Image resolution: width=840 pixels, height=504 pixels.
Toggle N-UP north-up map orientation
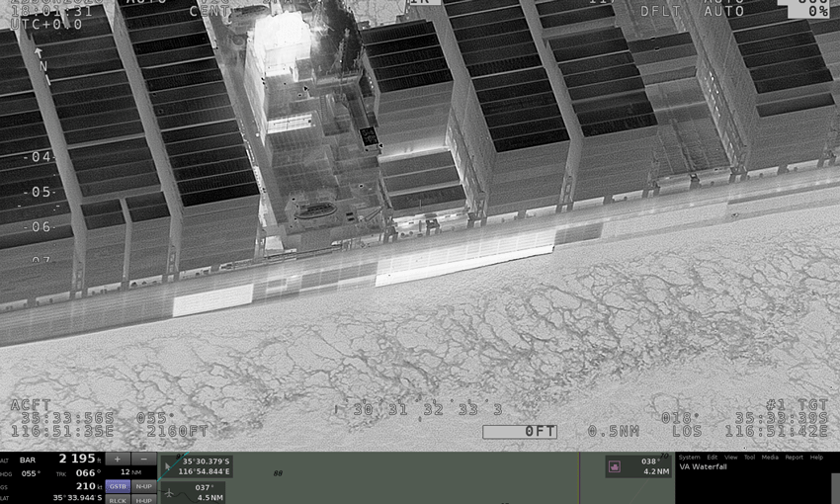coord(144,486)
